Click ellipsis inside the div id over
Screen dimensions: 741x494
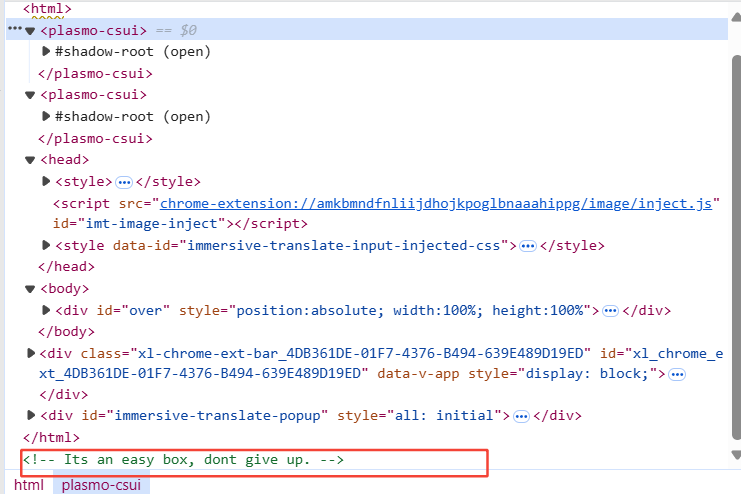point(610,311)
